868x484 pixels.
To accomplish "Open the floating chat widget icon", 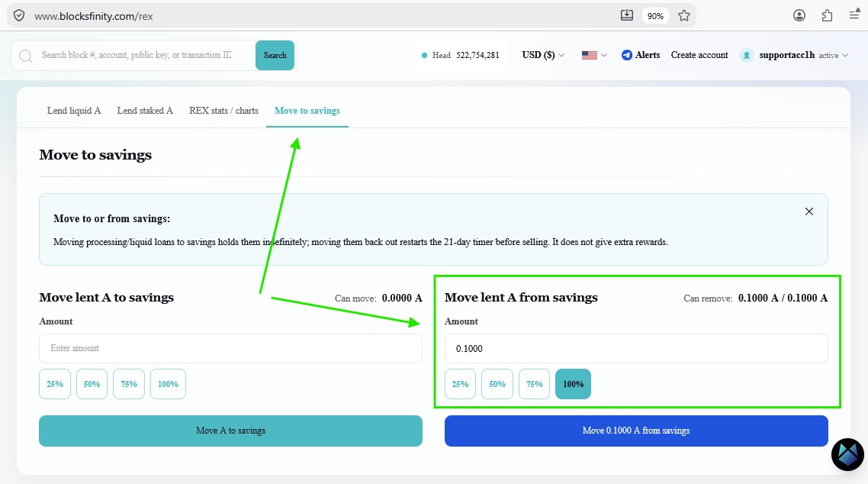I will pos(847,454).
